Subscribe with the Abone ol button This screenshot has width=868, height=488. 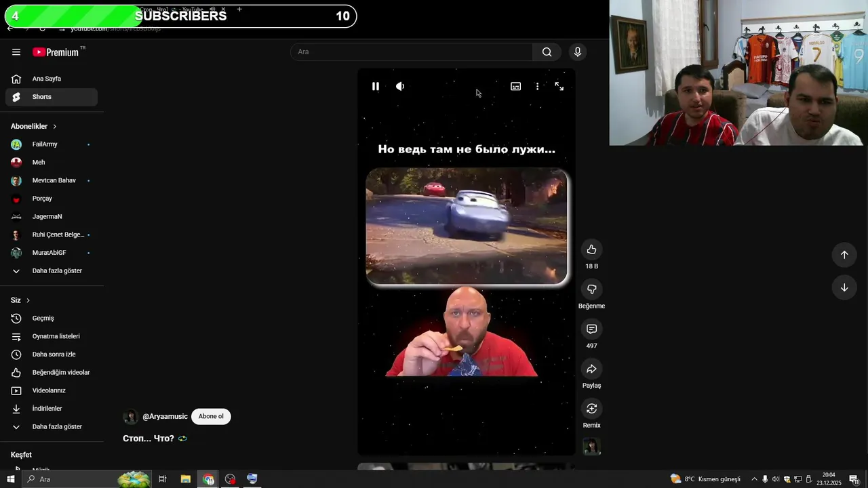211,417
